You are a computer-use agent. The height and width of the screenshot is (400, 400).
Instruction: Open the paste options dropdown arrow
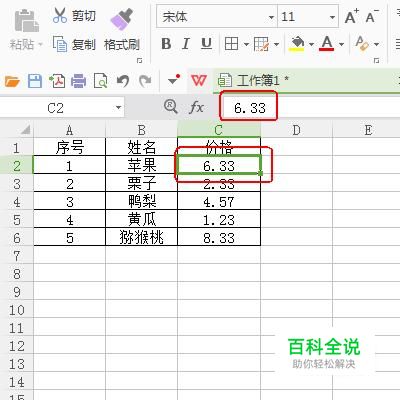(41, 44)
